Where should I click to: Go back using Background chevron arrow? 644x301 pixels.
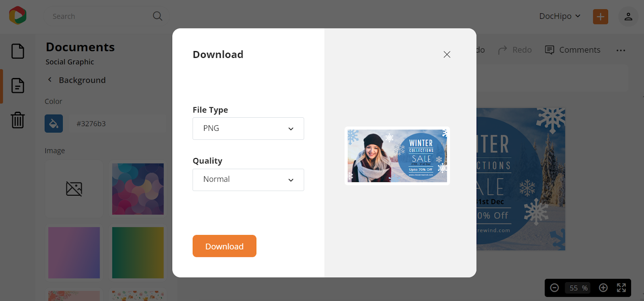[50, 80]
